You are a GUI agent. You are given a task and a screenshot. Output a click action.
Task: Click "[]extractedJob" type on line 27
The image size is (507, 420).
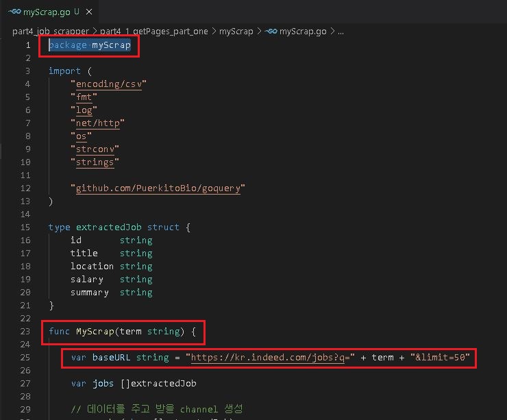coord(158,384)
